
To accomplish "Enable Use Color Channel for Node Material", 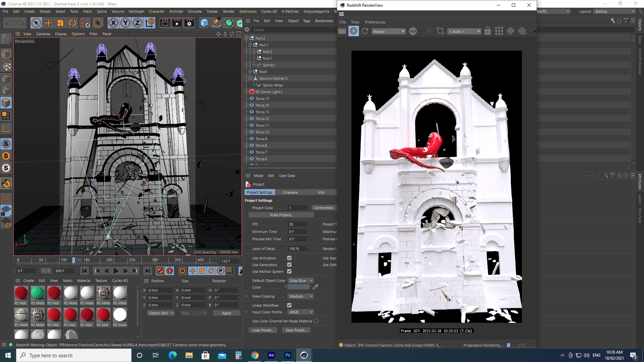I will tap(316, 321).
